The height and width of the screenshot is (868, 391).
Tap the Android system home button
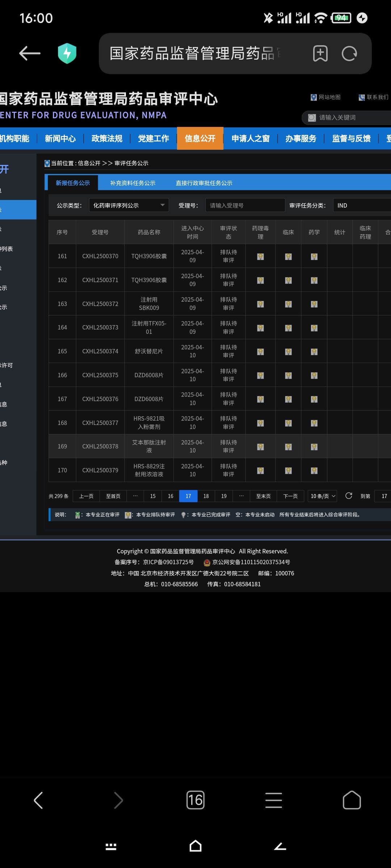[x=195, y=846]
